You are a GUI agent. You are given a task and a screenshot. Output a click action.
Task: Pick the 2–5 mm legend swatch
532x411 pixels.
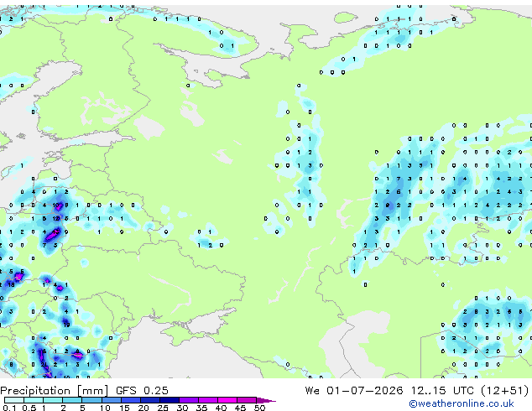pyautogui.click(x=72, y=400)
